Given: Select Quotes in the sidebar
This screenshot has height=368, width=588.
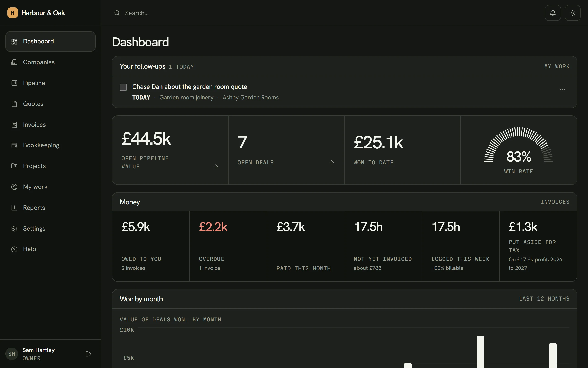Looking at the screenshot, I should (x=50, y=104).
